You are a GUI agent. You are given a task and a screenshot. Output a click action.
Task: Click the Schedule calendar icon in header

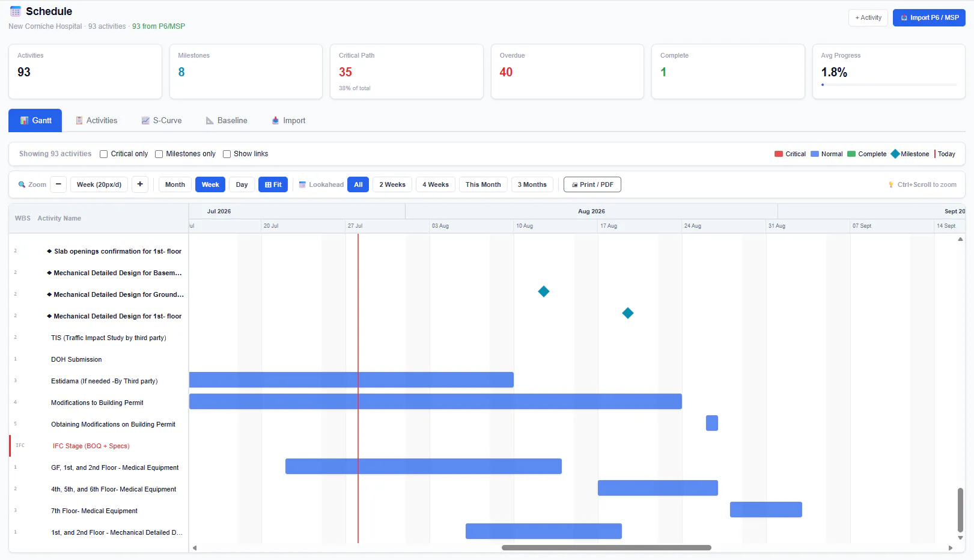pos(16,11)
